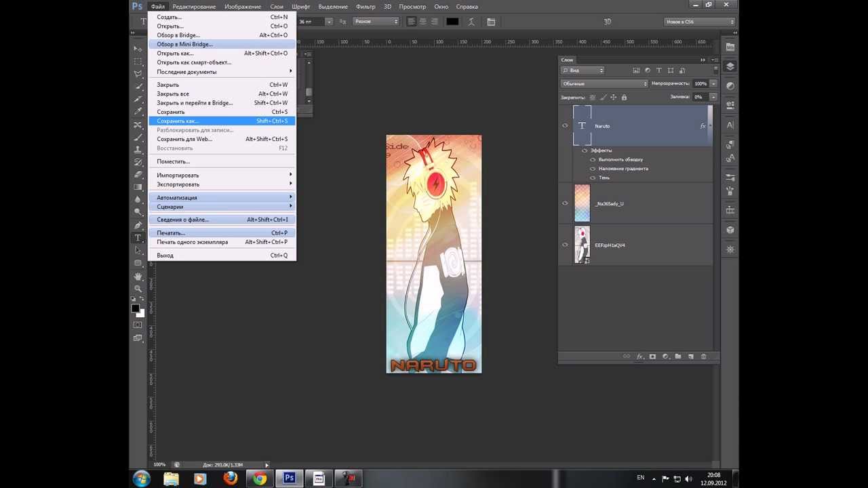
Task: Add a layer mask icon
Action: (652, 357)
